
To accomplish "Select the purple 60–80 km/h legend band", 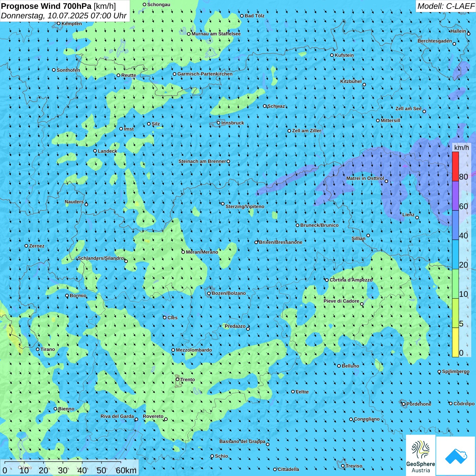I will tap(455, 195).
